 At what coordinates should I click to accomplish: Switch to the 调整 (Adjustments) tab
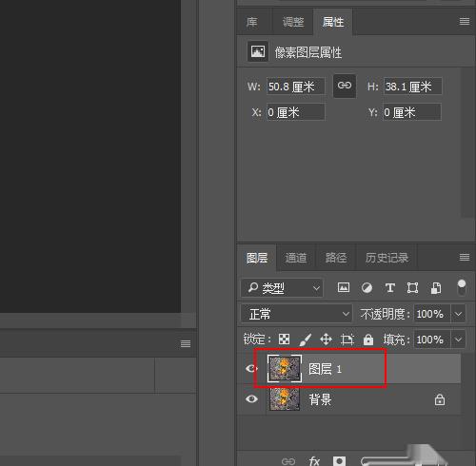(x=293, y=22)
